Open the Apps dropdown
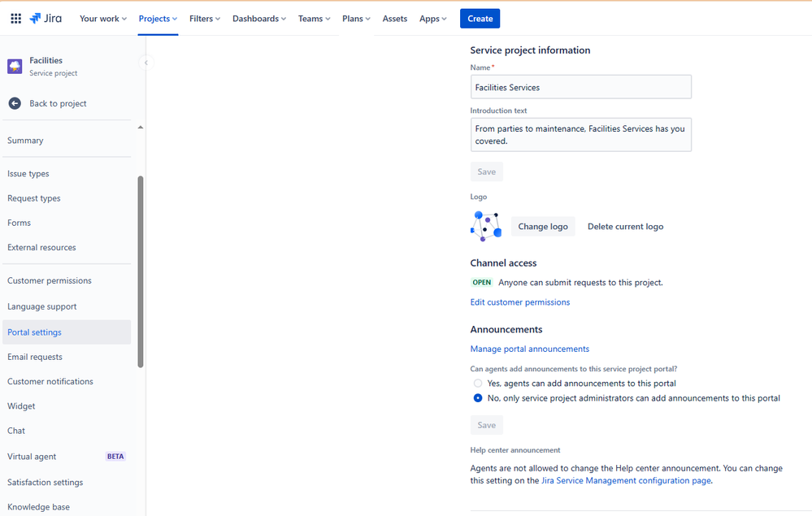 tap(433, 19)
